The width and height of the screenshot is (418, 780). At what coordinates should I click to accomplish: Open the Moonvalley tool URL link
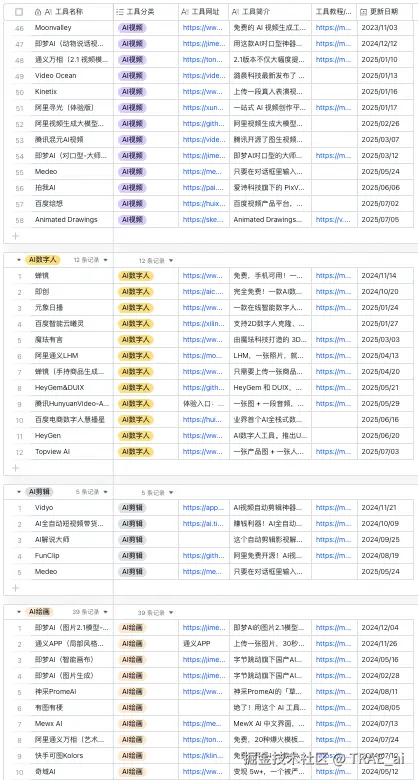click(x=203, y=28)
